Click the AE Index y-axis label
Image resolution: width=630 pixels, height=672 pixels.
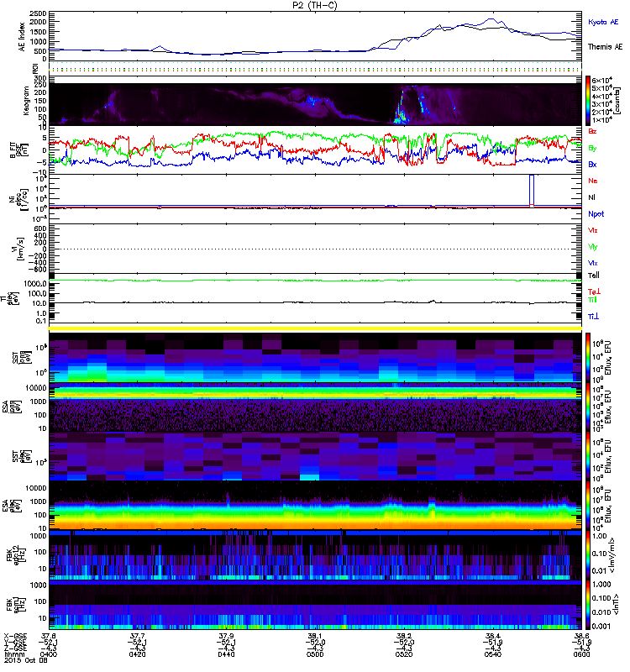click(23, 37)
